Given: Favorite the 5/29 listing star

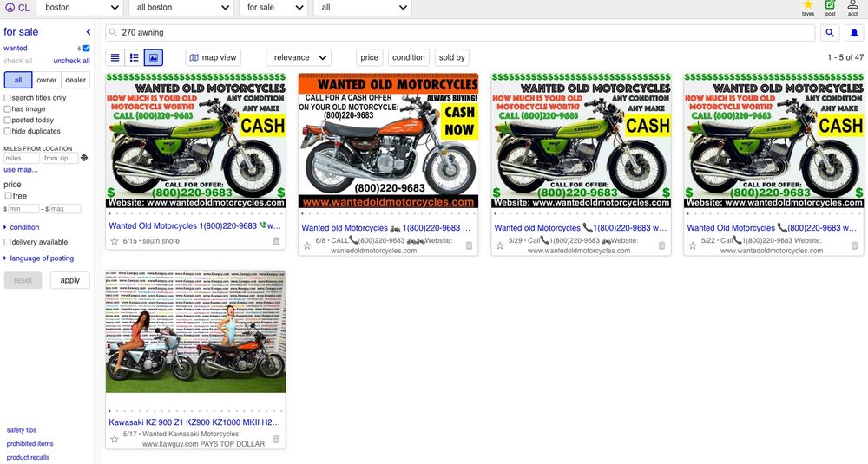Looking at the screenshot, I should (x=500, y=245).
